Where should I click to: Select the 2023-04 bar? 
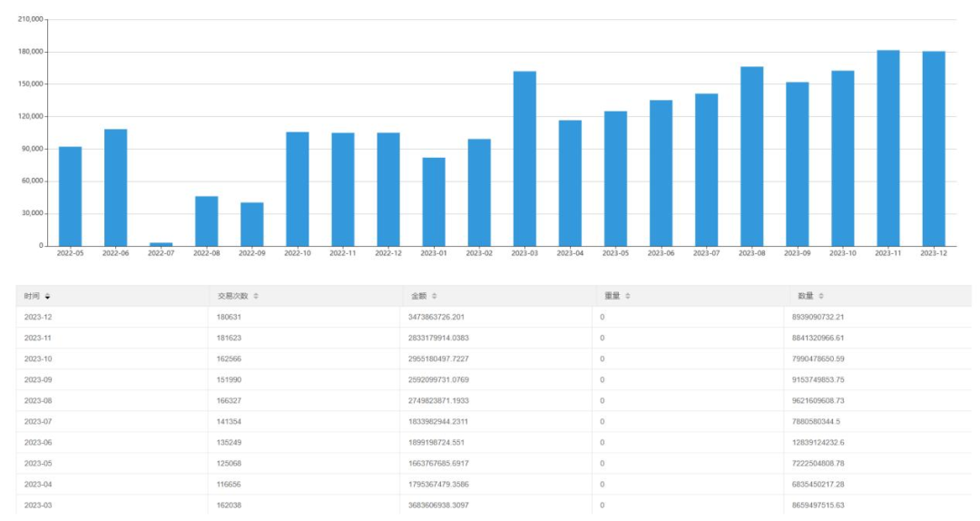(570, 183)
